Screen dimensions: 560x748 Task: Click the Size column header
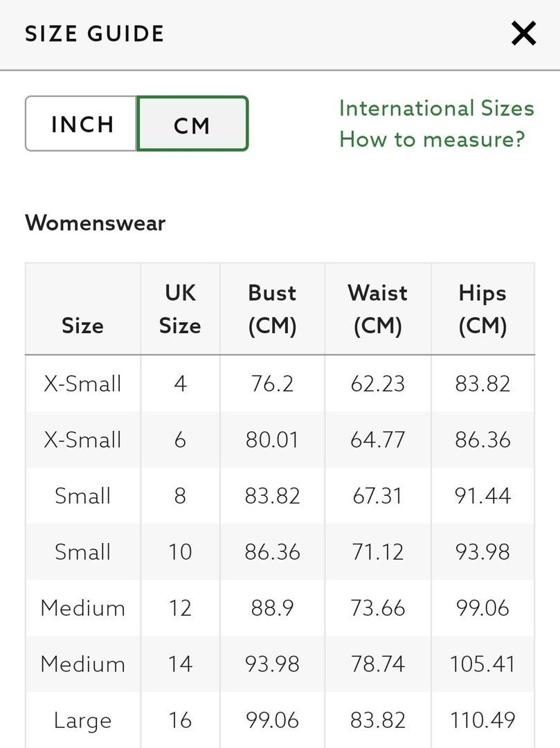point(82,325)
